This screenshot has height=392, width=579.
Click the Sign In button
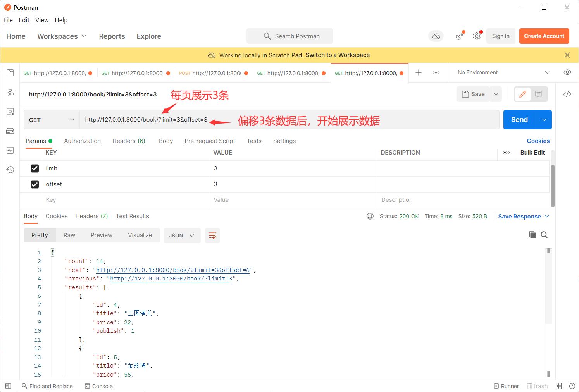point(501,36)
